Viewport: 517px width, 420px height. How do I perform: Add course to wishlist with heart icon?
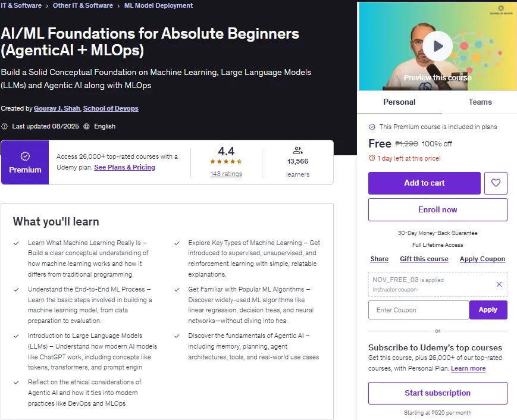pos(496,183)
